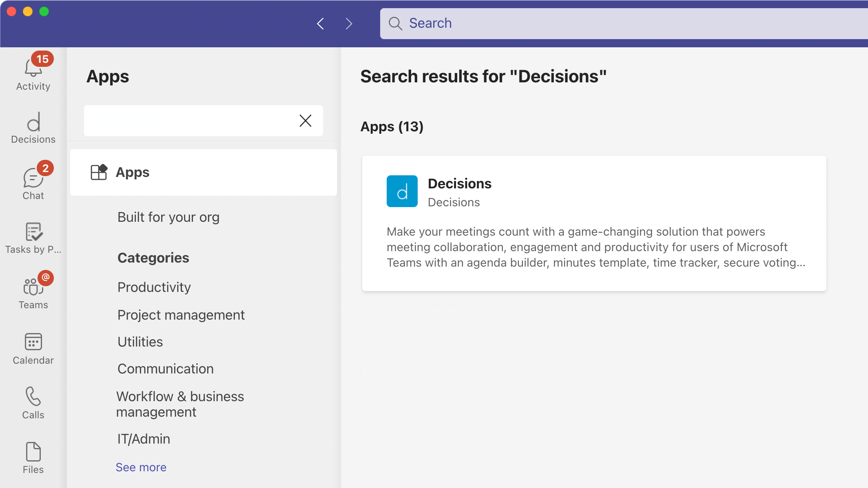Click the 2 unread badge on Chat
This screenshot has height=488, width=868.
tap(45, 168)
